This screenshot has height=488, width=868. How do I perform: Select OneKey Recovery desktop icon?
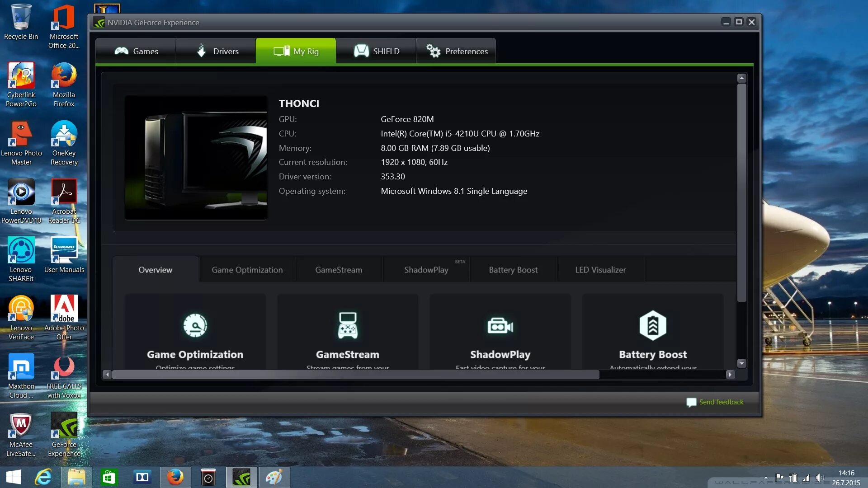pos(64,143)
